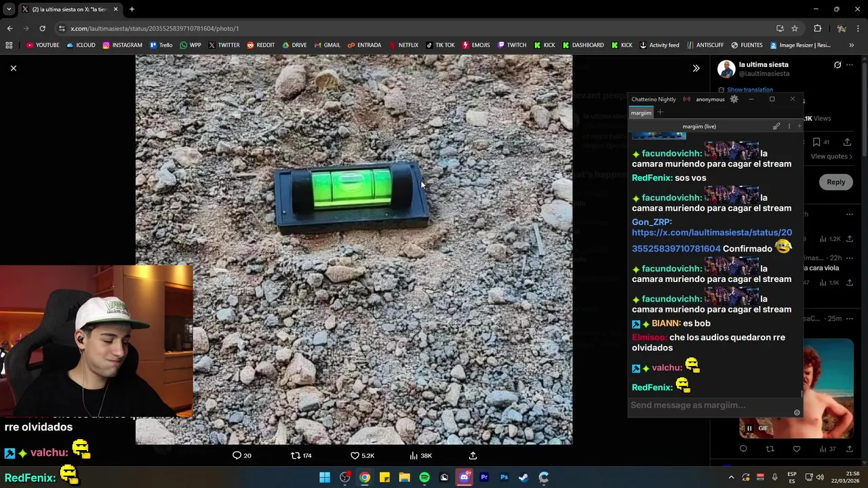Image resolution: width=868 pixels, height=488 pixels.
Task: Bookmark this page with the star
Action: [x=795, y=28]
